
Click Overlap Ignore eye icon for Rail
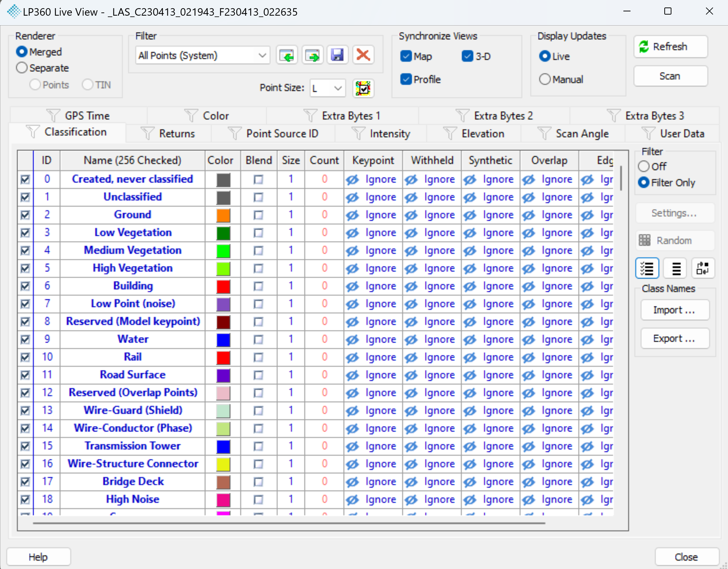[x=529, y=357]
